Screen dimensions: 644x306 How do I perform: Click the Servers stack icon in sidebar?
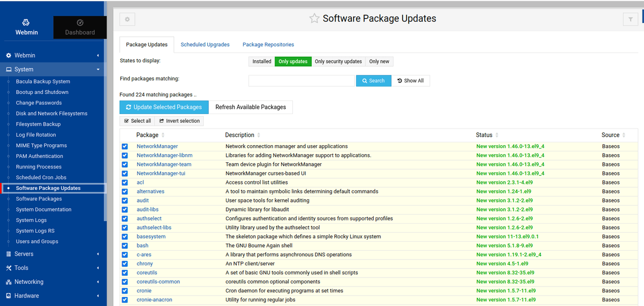(x=9, y=254)
